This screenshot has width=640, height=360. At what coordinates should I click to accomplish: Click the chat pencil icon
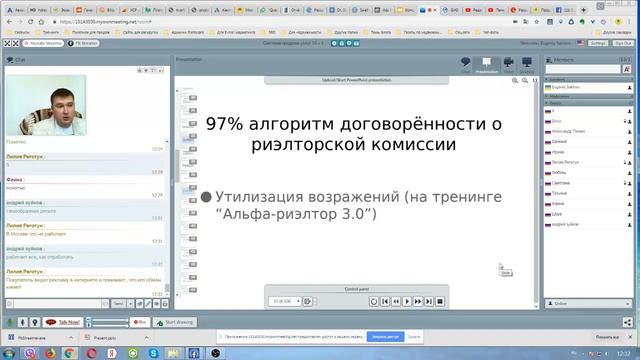click(x=148, y=304)
